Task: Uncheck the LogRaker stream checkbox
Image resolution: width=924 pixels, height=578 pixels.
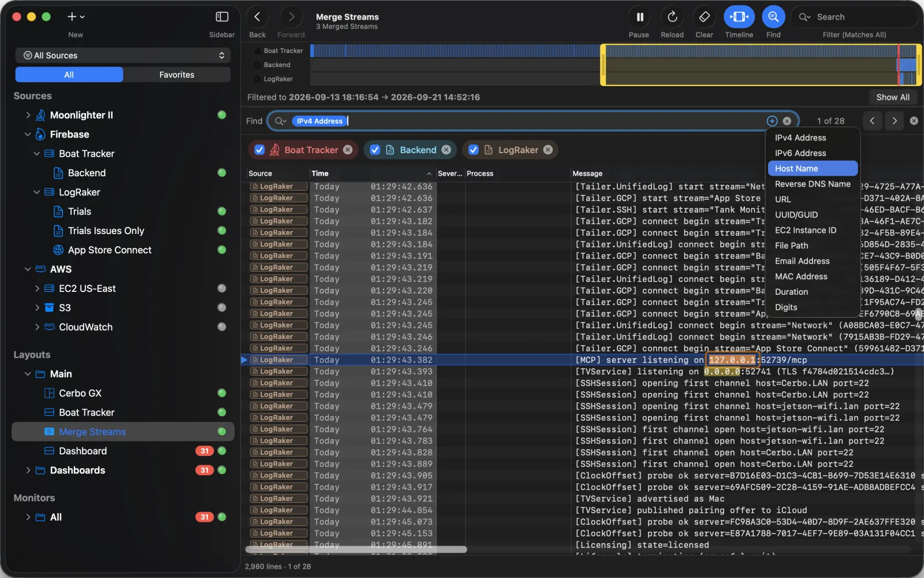Action: (474, 150)
